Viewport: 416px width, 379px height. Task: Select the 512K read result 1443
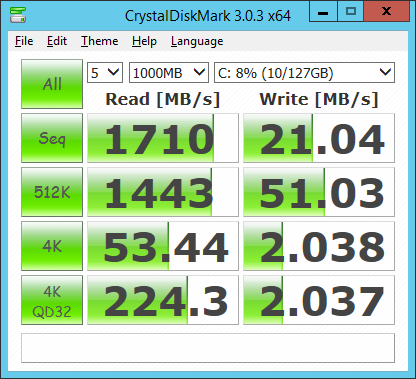[x=163, y=192]
